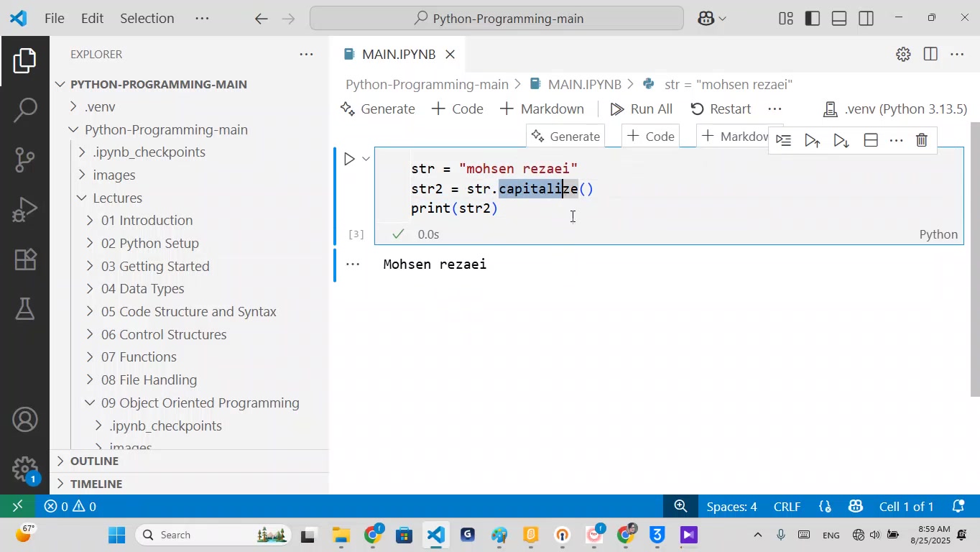Restart the notebook kernel
980x552 pixels.
721,109
